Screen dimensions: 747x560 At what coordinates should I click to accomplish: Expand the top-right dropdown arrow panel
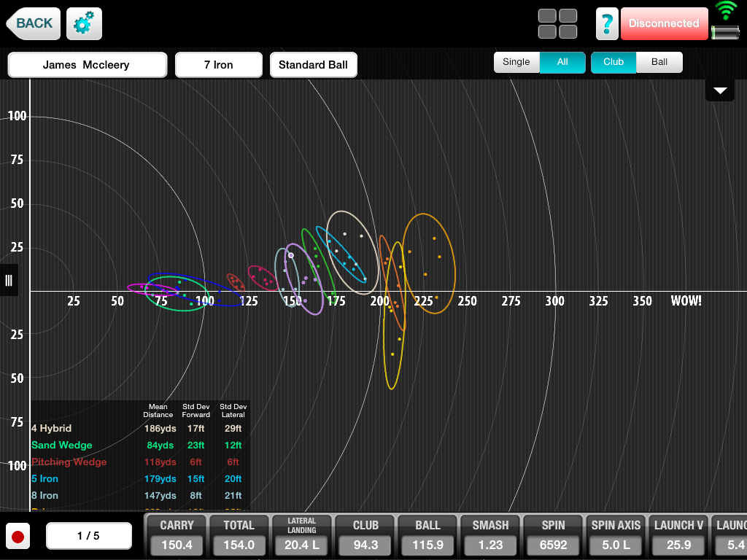(720, 90)
